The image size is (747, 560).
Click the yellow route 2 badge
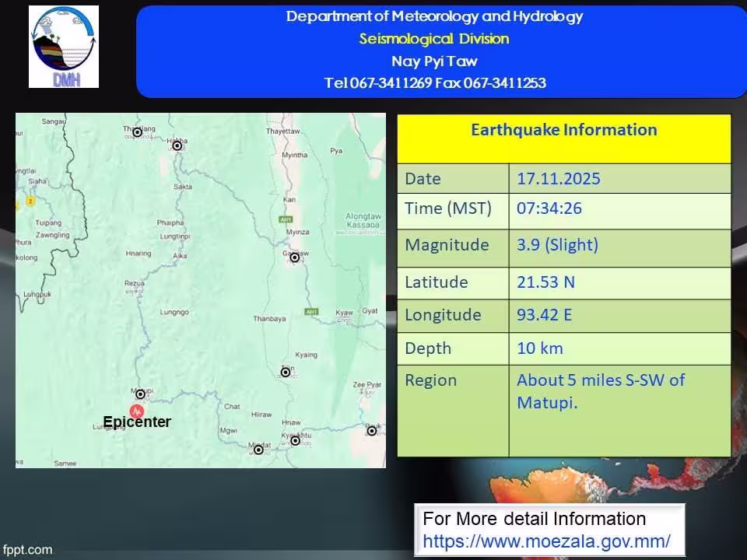pyautogui.click(x=30, y=201)
